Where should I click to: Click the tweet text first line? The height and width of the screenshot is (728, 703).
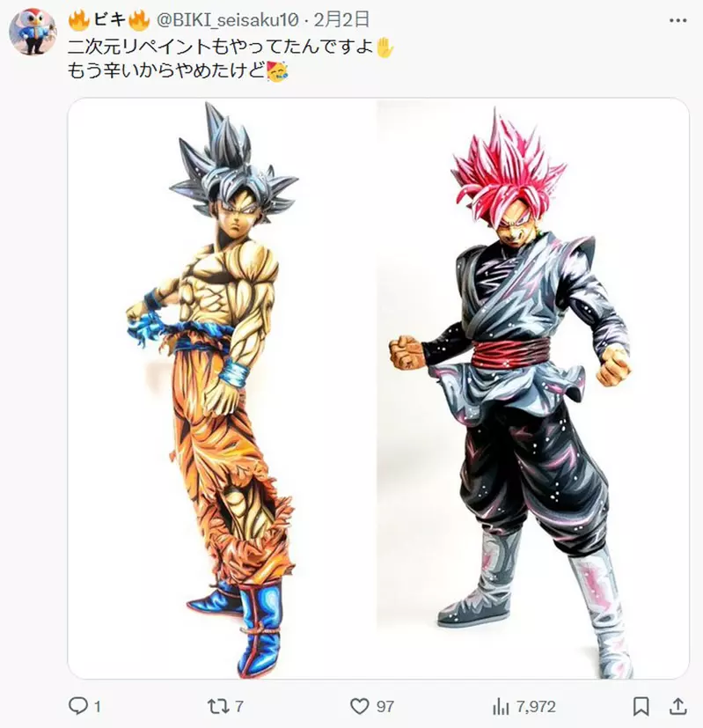[231, 47]
